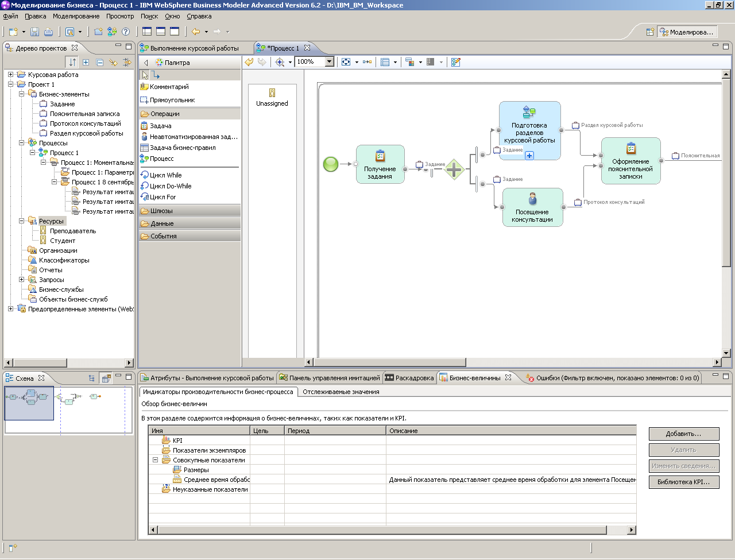Open the Ошибки tab
This screenshot has height=560, width=735.
pyautogui.click(x=613, y=378)
